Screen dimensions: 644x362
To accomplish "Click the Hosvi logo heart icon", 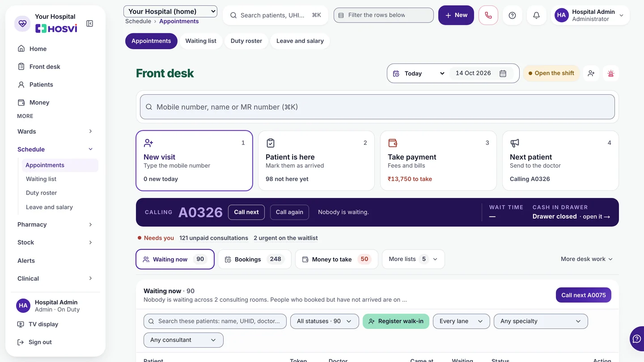I will 22,24.
